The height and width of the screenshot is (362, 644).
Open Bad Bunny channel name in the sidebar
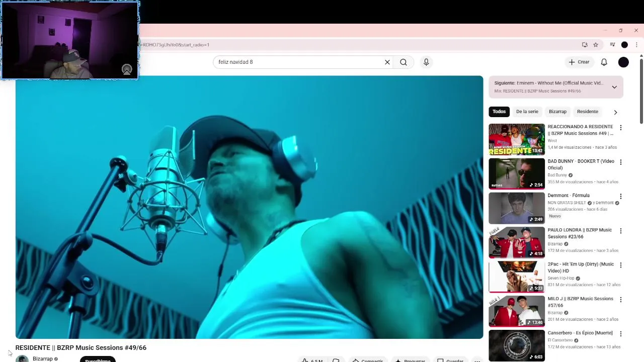tap(557, 175)
